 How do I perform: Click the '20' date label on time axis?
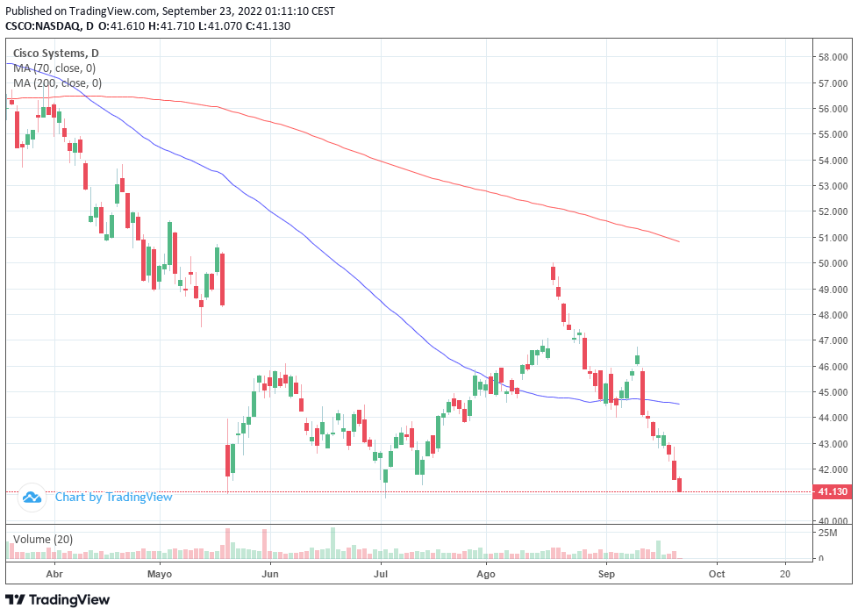785,574
